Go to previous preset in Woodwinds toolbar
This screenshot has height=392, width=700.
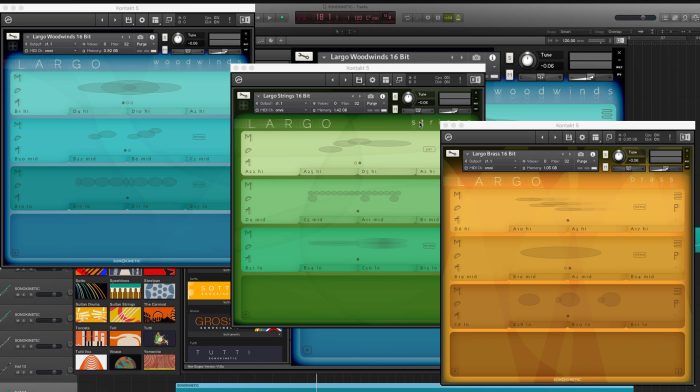(x=102, y=20)
